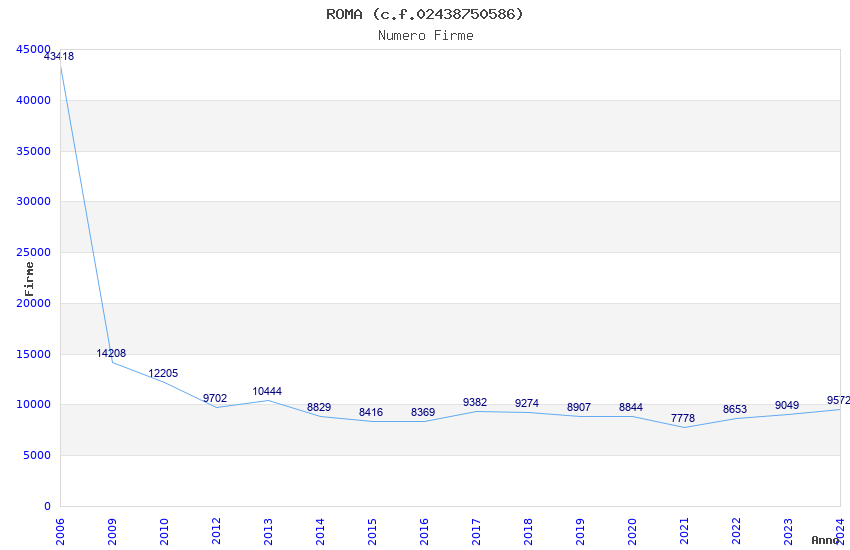
Task: Click the x-axis year 2023
Action: 789,532
